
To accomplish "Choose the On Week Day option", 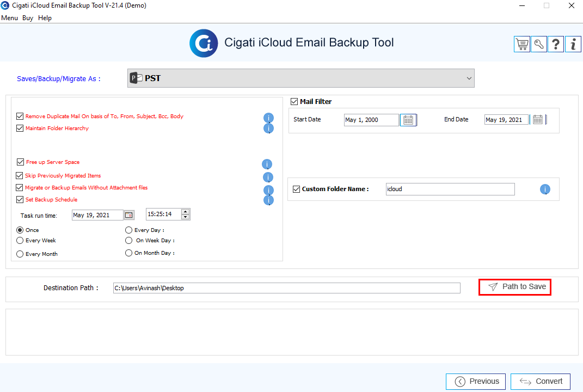I will [x=128, y=241].
